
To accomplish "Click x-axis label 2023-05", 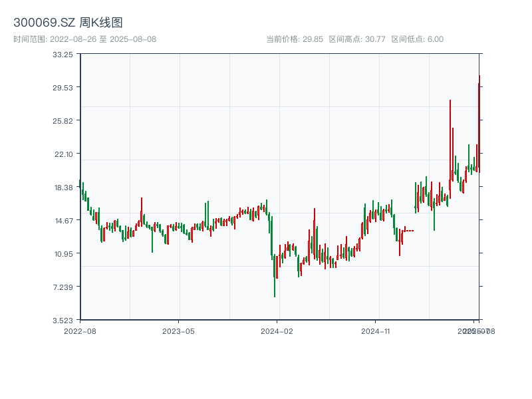I will click(x=178, y=331).
